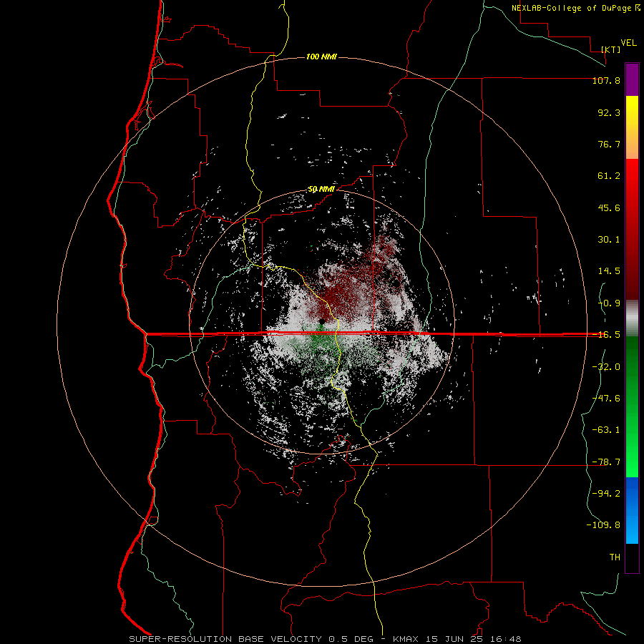Click the SUPER-RESOLUTION BASE VELOCITY caption text
Viewport: 644px width, 644px height.
pyautogui.click(x=225, y=639)
